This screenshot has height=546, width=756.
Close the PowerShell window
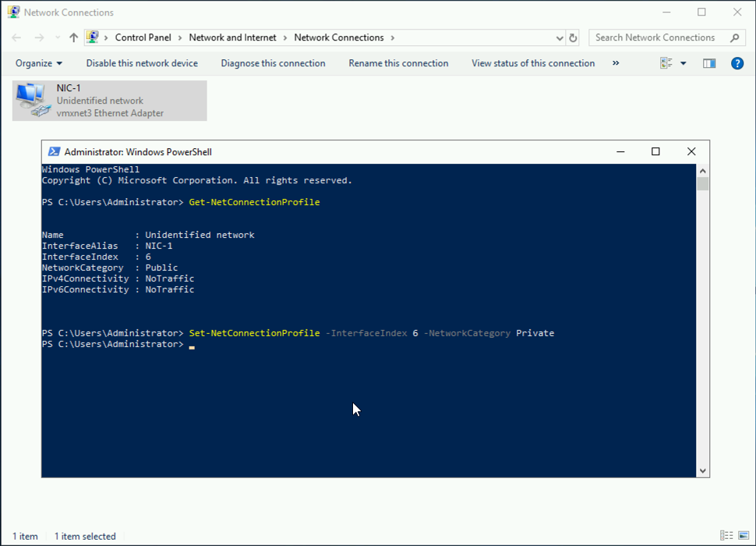[x=691, y=151]
